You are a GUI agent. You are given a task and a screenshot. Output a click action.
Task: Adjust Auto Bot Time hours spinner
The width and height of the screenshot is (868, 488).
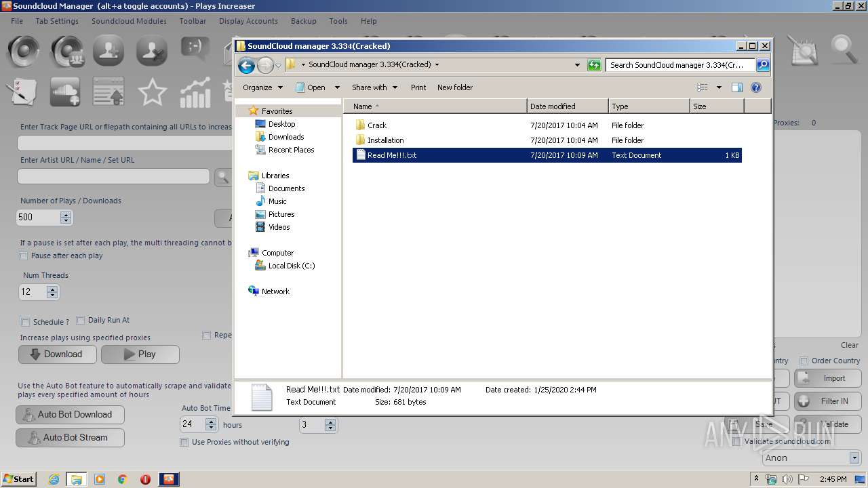(x=211, y=425)
